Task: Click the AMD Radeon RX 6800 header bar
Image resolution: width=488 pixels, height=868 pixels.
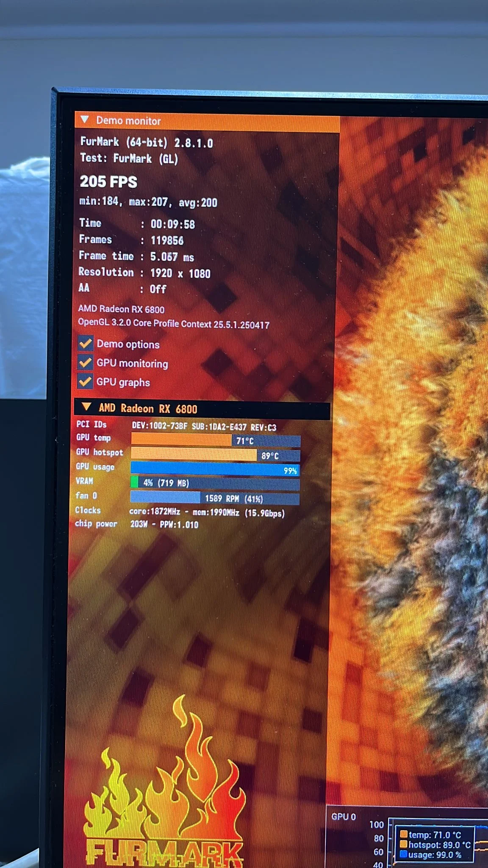Action: 202,409
